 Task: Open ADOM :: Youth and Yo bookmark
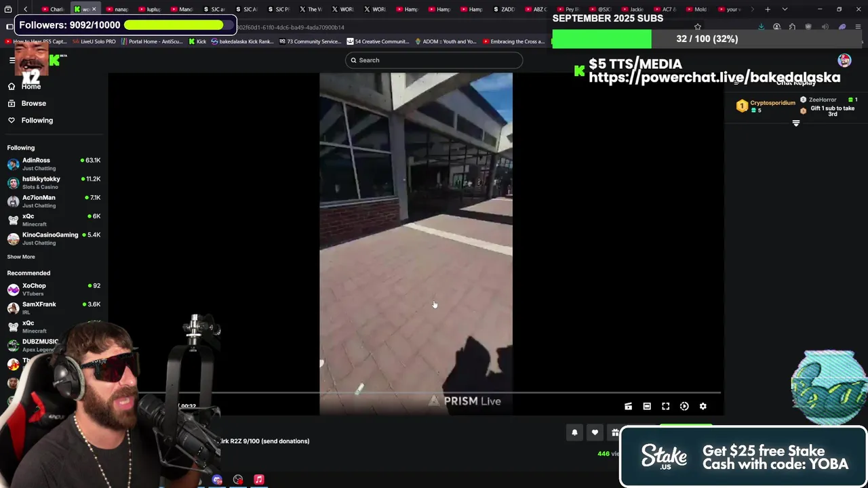point(445,41)
